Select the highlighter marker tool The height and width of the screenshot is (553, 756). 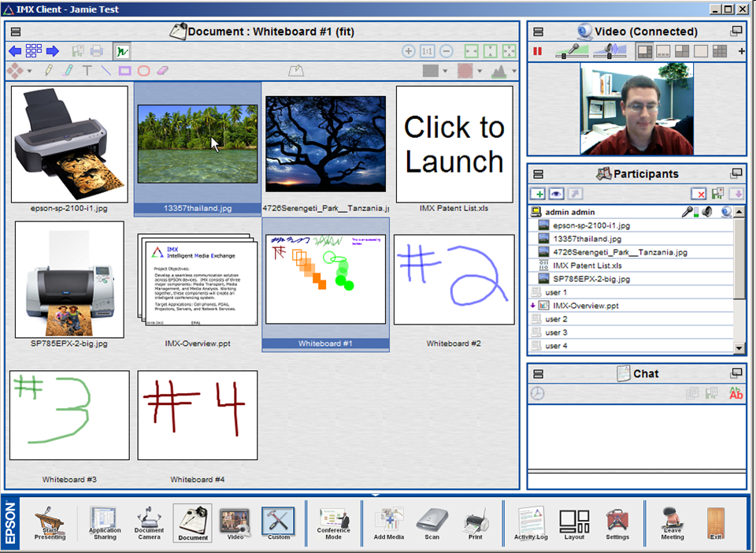click(x=69, y=71)
